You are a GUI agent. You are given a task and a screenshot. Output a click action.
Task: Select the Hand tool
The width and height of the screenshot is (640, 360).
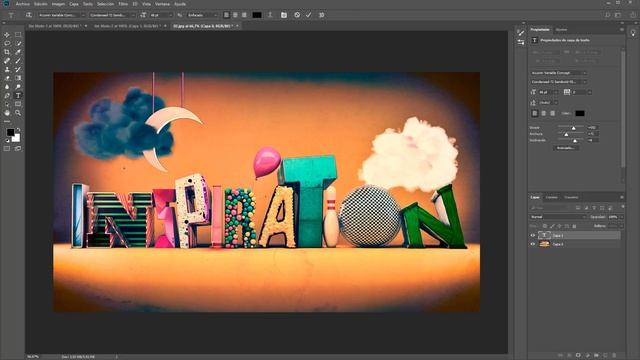[7, 113]
